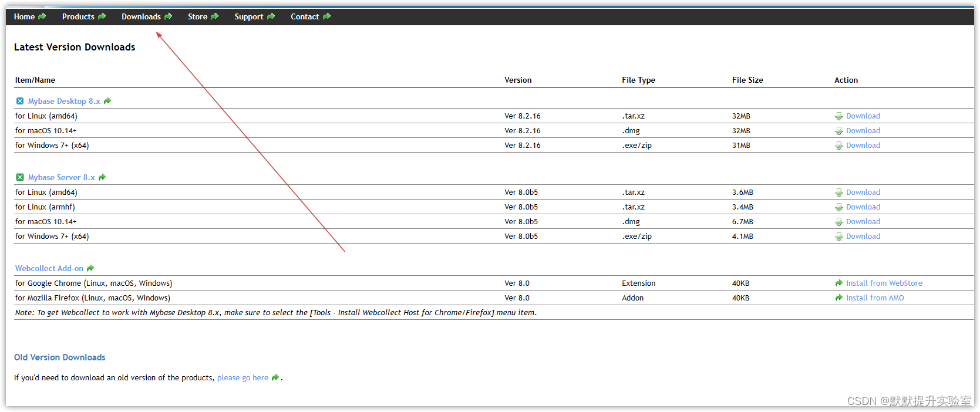Click download icon for Server Windows 7+ (x64)
Image resolution: width=980 pixels, height=412 pixels.
click(839, 237)
